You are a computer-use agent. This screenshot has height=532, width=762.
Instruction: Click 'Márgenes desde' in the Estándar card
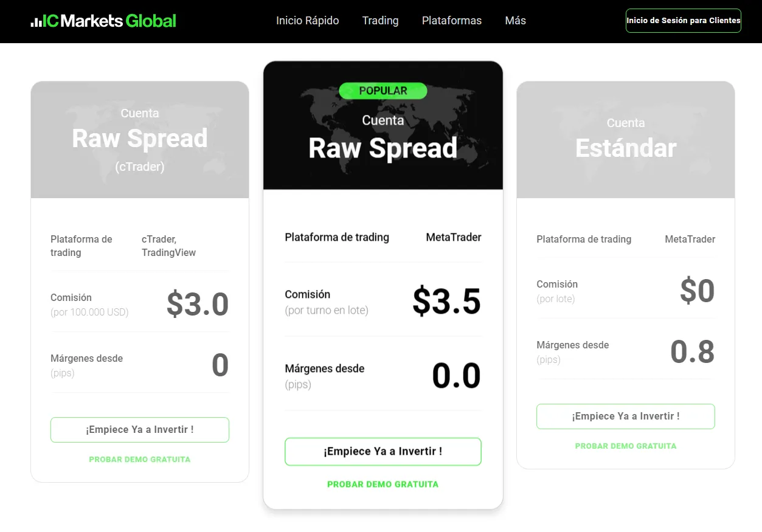(x=573, y=345)
